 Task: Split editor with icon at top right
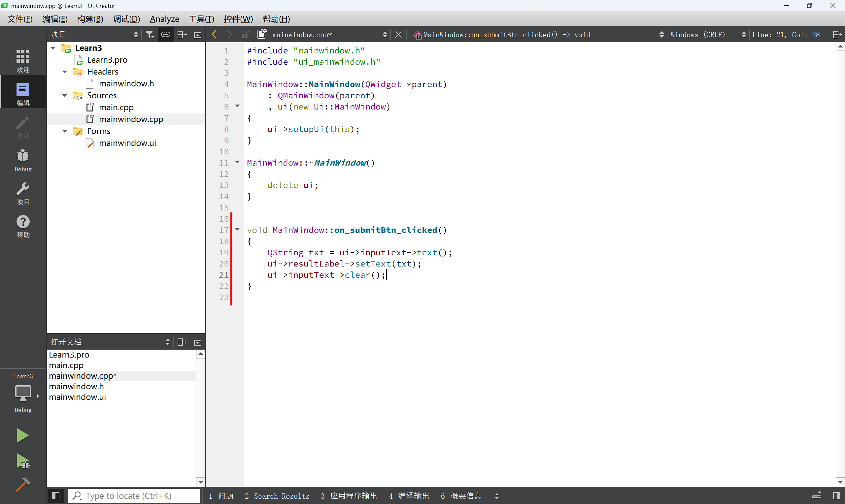point(837,35)
